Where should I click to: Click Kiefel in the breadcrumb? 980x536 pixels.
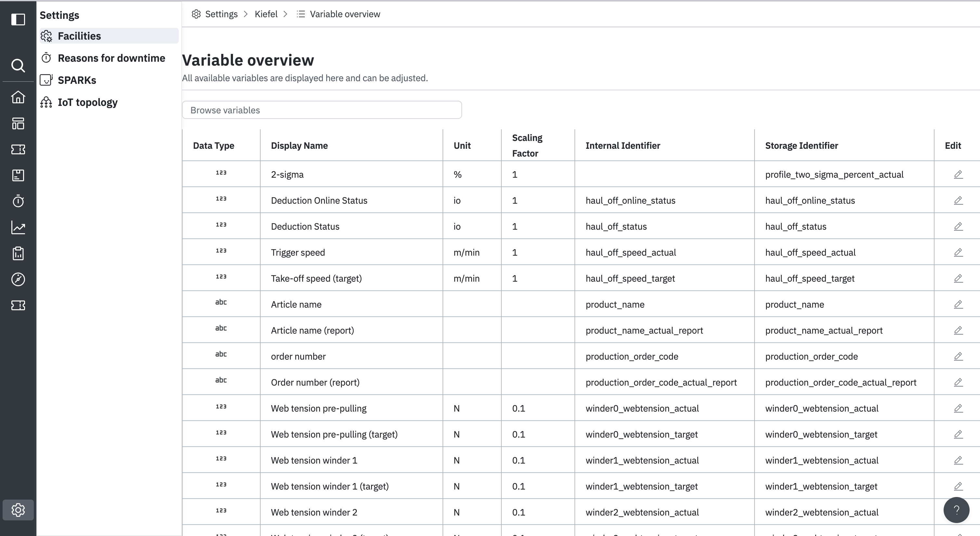pyautogui.click(x=266, y=14)
